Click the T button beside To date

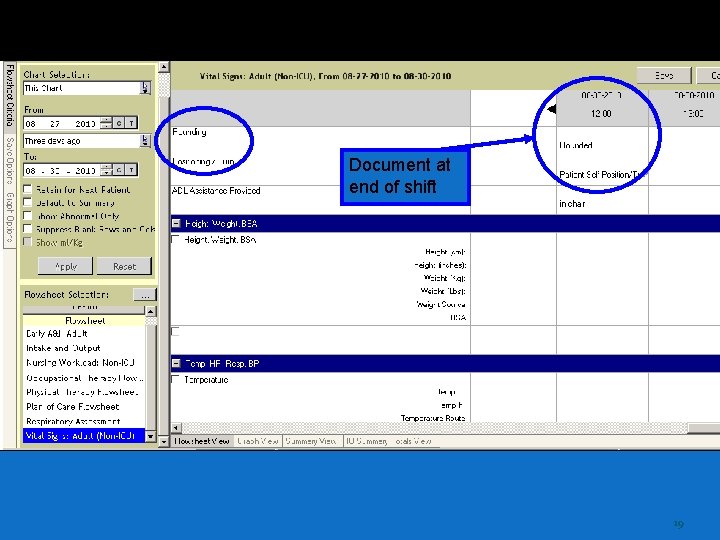tap(131, 170)
